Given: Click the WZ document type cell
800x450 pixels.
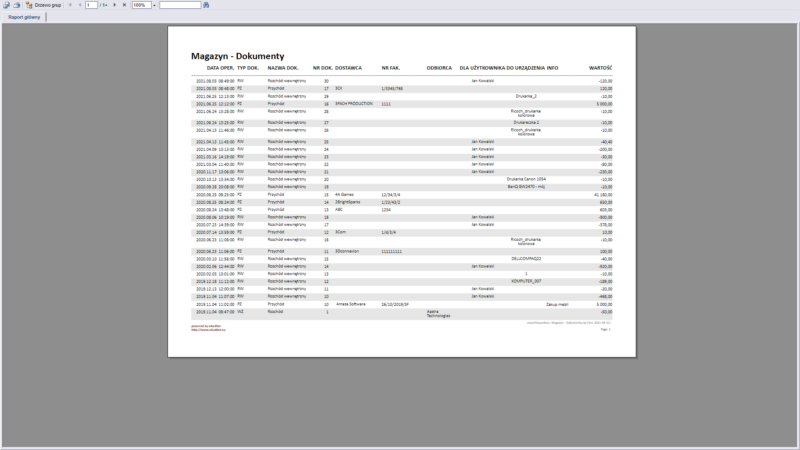Looking at the screenshot, I should (240, 311).
